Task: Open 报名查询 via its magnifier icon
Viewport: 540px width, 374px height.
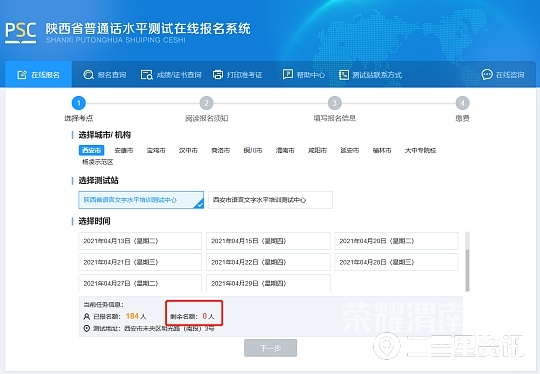Action: coord(89,75)
